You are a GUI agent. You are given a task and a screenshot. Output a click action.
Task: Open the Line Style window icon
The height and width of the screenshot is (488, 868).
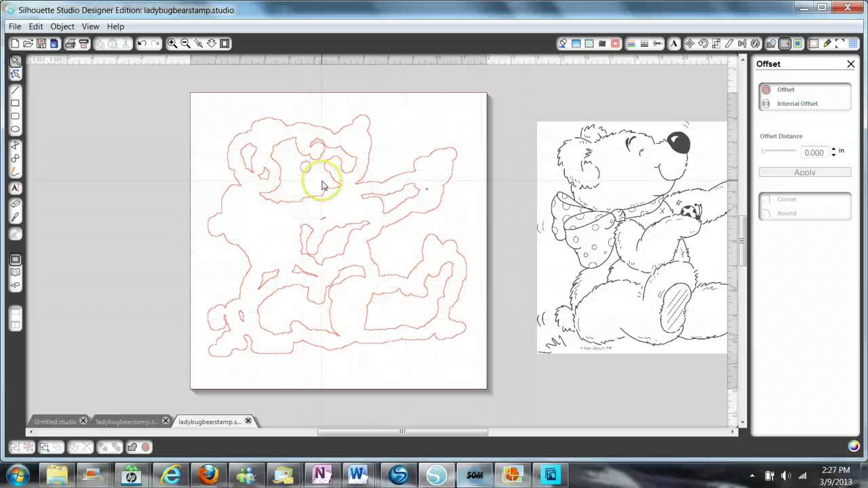(644, 43)
